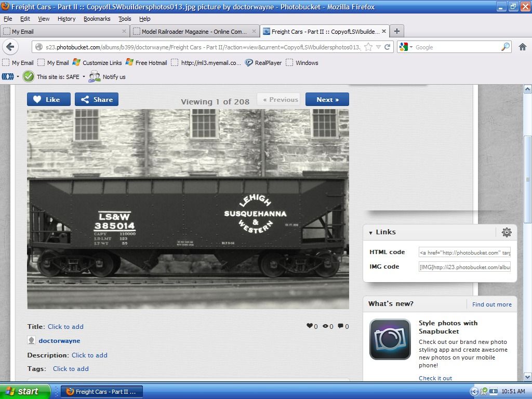
Task: Click the green site SAFE checkmark icon
Action: (29, 77)
